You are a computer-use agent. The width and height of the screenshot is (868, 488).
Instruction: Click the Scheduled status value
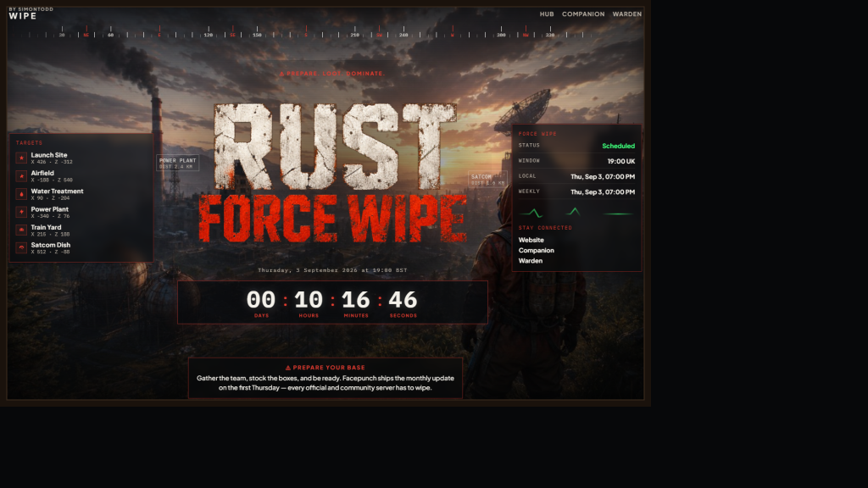pos(618,146)
